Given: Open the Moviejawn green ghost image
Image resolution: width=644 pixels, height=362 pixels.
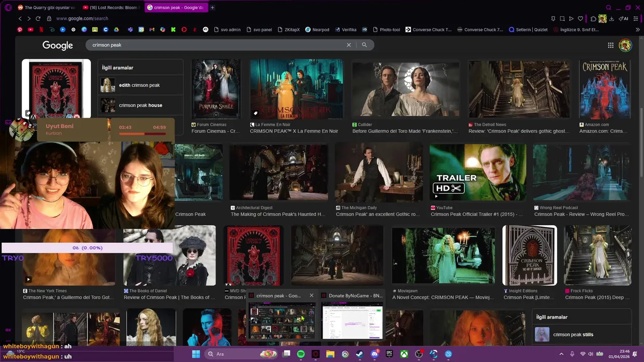Looking at the screenshot, I should [x=443, y=255].
